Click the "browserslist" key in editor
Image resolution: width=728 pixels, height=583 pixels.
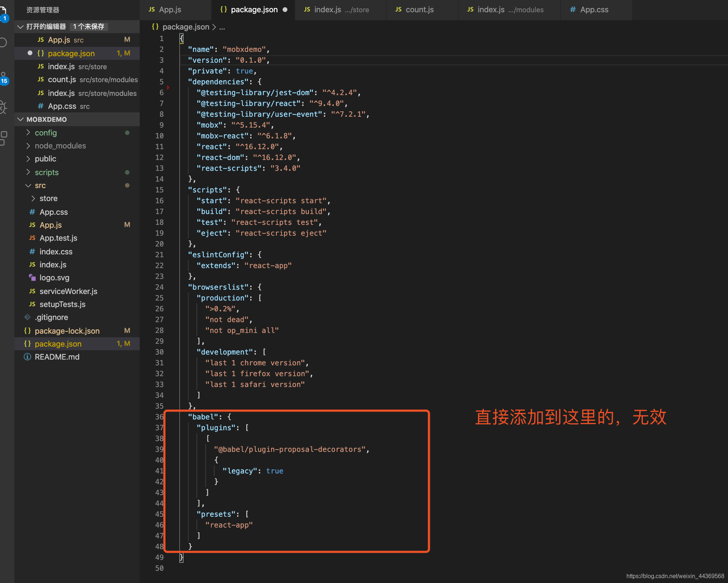[x=218, y=287]
